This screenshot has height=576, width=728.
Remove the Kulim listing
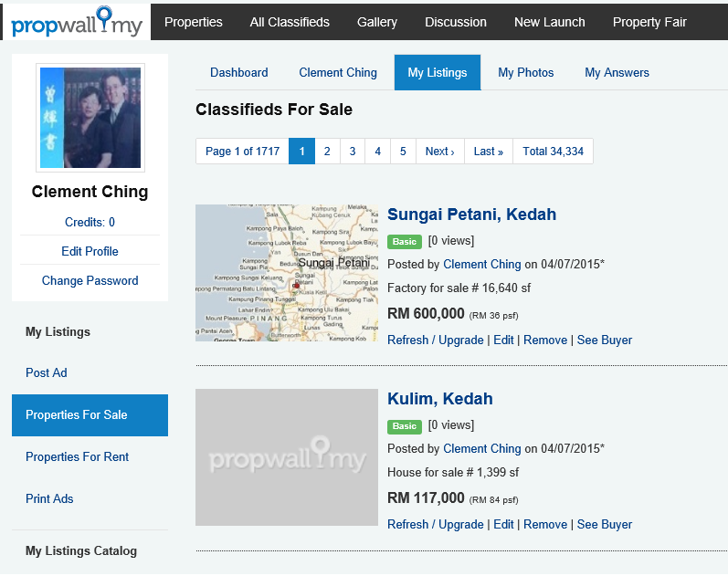point(545,525)
